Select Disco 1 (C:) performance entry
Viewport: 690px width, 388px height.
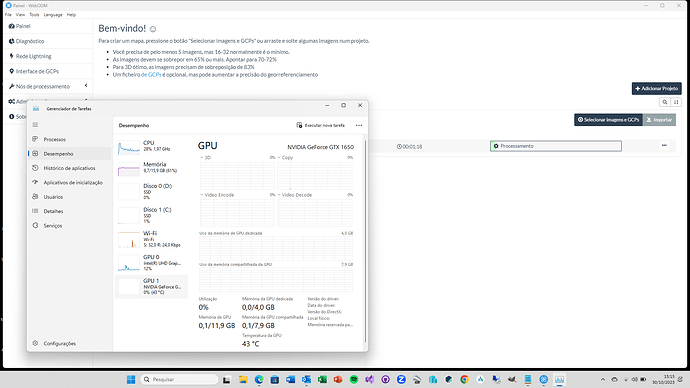[152, 216]
